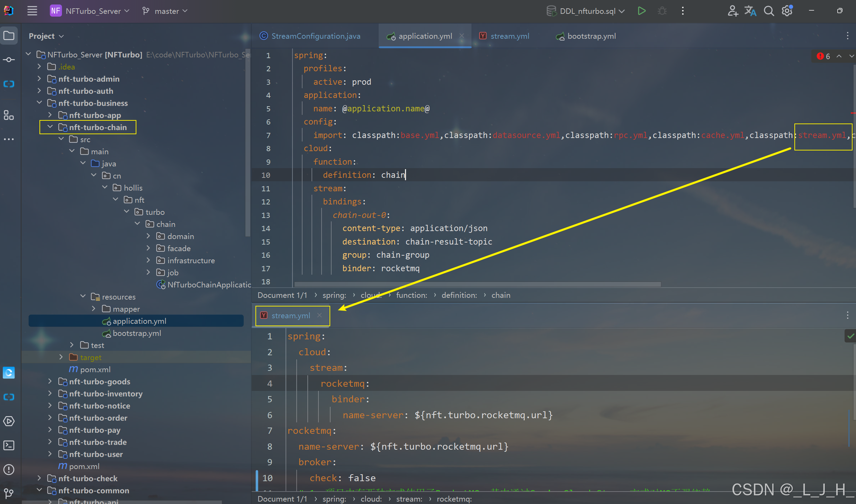Image resolution: width=856 pixels, height=504 pixels.
Task: Open the Problems tool window icon
Action: click(9, 469)
